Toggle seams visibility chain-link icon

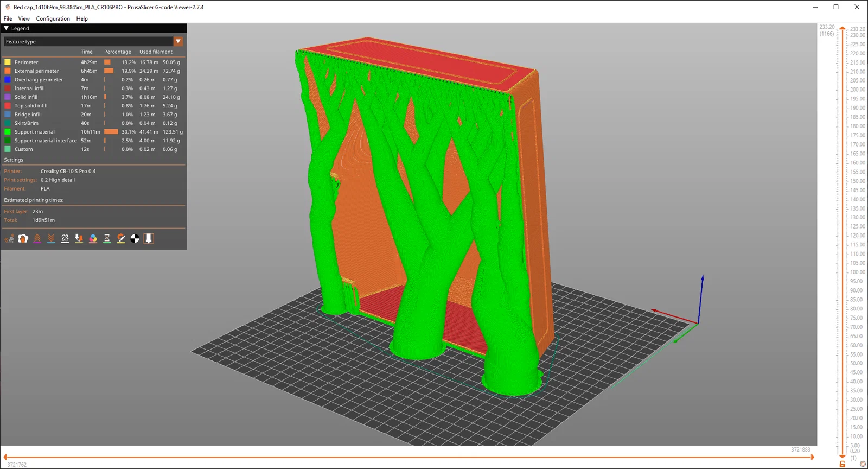(x=65, y=238)
